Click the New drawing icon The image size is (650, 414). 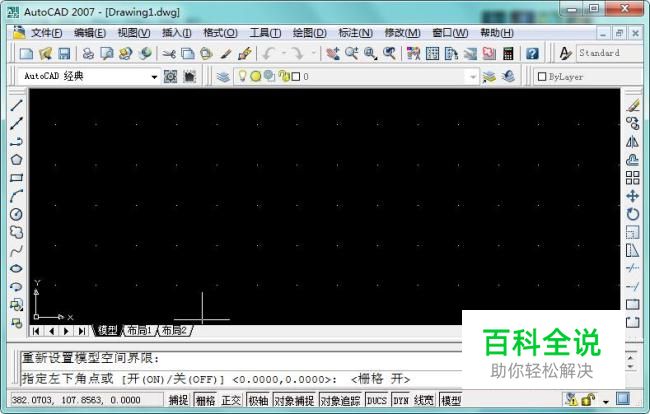point(27,53)
